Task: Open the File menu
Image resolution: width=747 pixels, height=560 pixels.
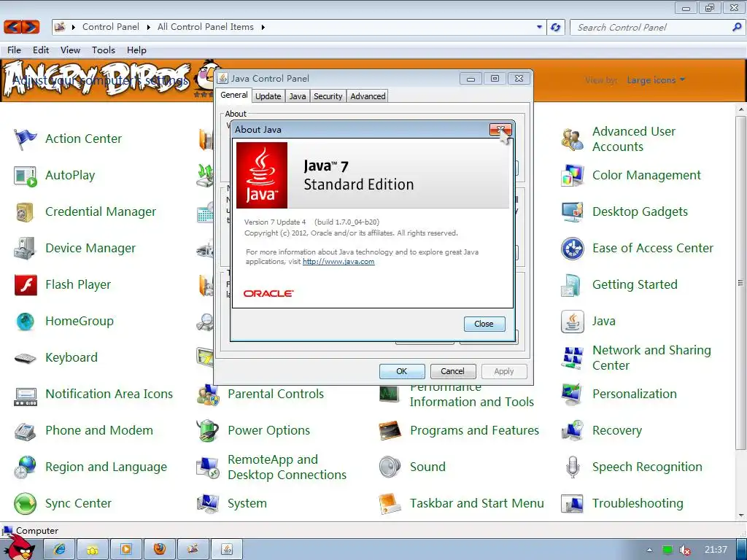Action: [15, 50]
